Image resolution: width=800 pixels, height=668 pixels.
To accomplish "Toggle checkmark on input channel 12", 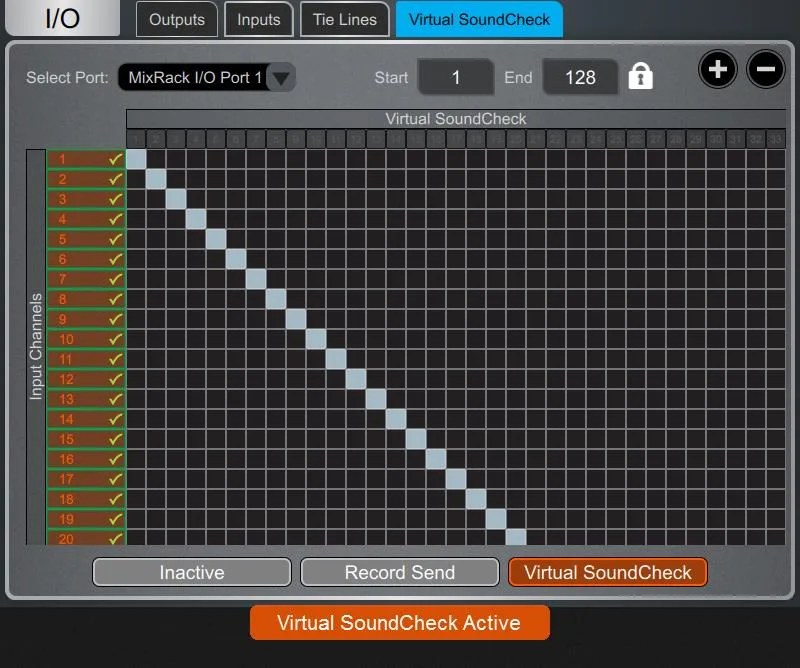I will 116,379.
